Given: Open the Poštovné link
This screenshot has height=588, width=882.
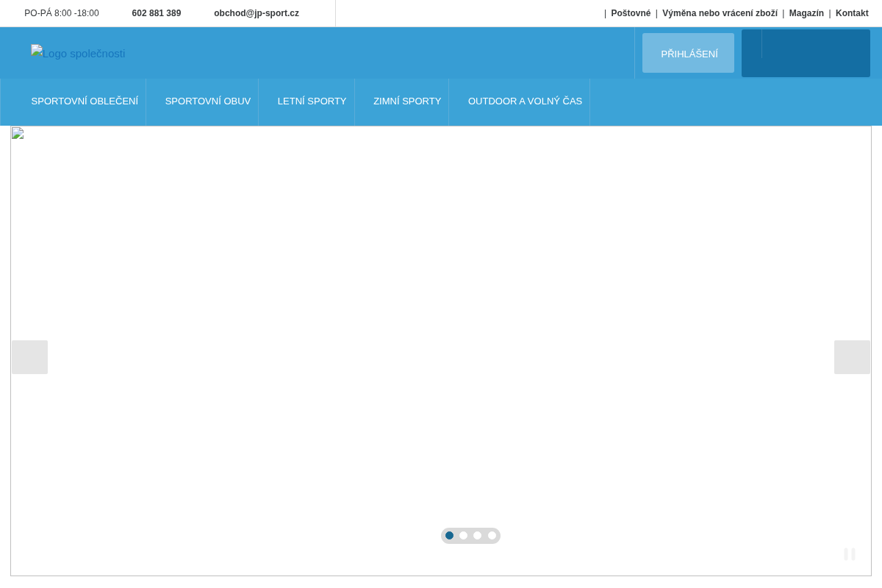Looking at the screenshot, I should point(631,13).
